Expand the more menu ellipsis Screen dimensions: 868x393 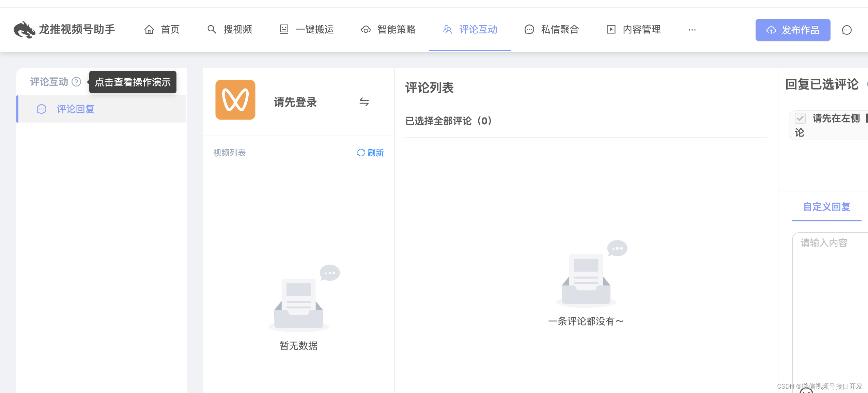point(692,30)
